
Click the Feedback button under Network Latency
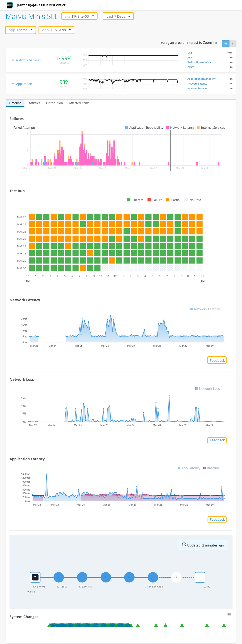(217, 360)
